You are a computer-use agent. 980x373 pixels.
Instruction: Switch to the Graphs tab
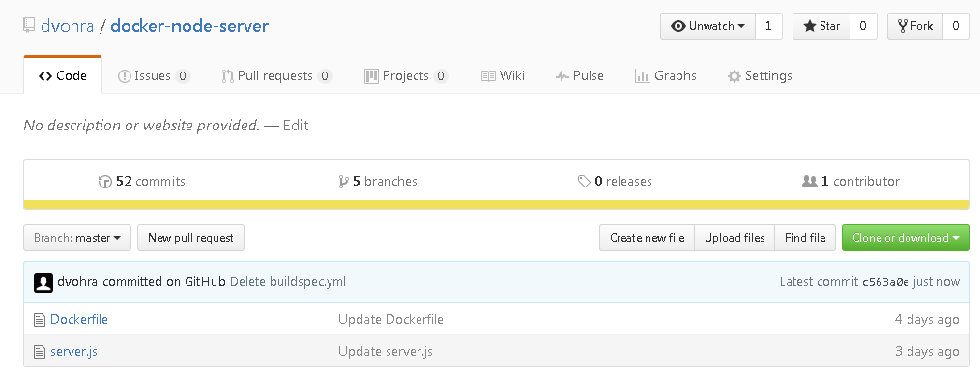(x=665, y=76)
